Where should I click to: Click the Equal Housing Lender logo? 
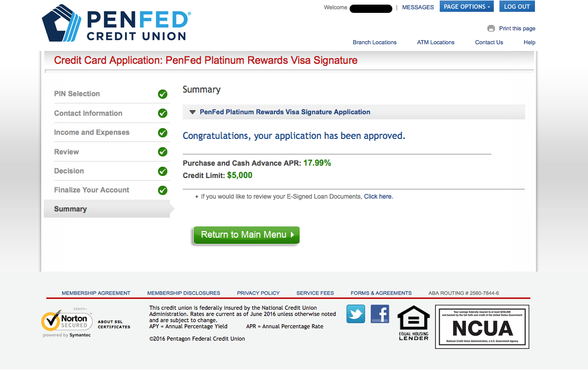click(413, 323)
